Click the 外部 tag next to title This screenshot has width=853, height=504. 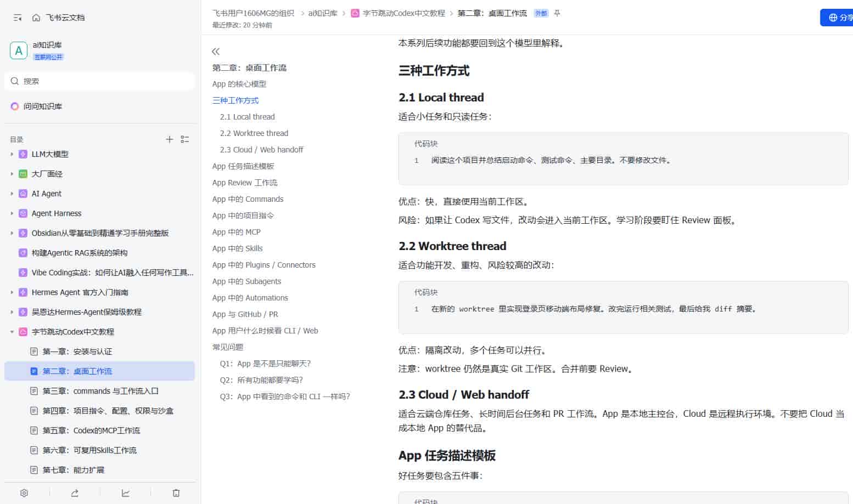(x=541, y=13)
